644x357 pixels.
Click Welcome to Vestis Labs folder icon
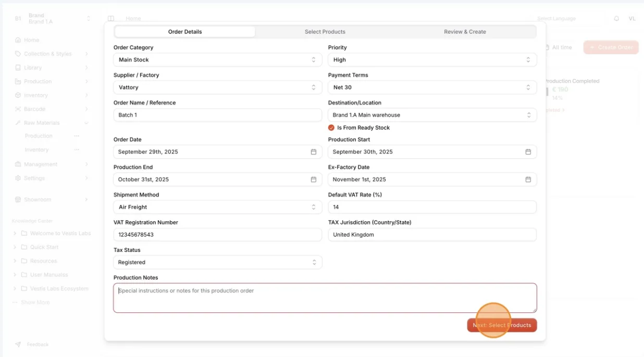[x=24, y=233]
